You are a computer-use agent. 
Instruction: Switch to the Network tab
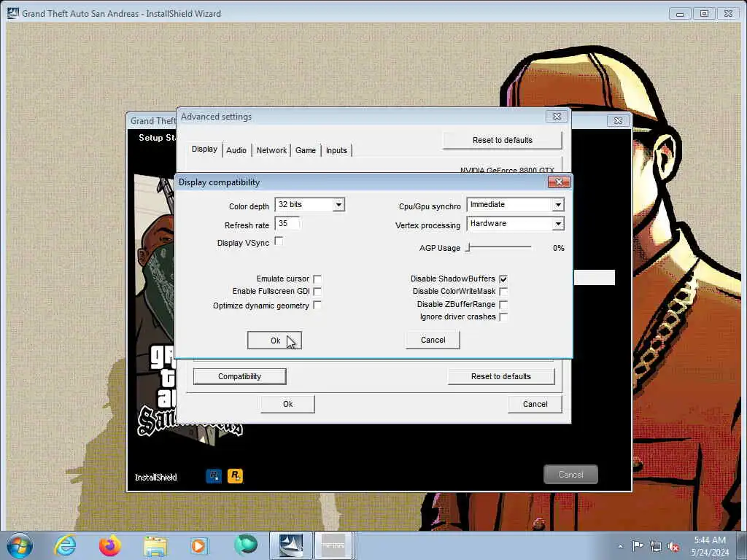(271, 150)
